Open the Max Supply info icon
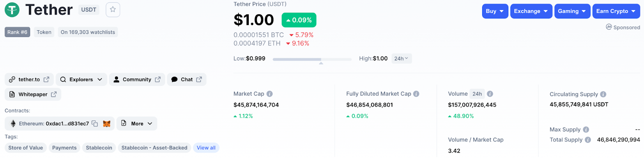 pos(586,130)
